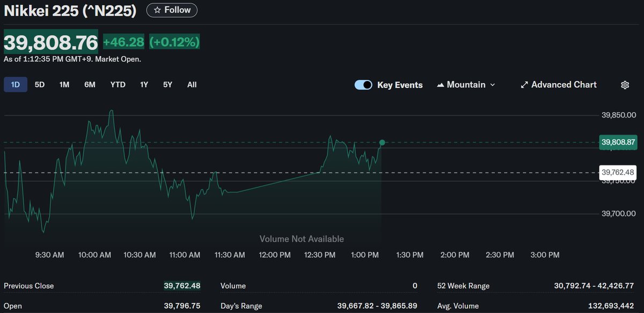The height and width of the screenshot is (313, 644).
Task: Click Day's Range value 39,667.82 - 39,865.89
Action: tap(377, 306)
